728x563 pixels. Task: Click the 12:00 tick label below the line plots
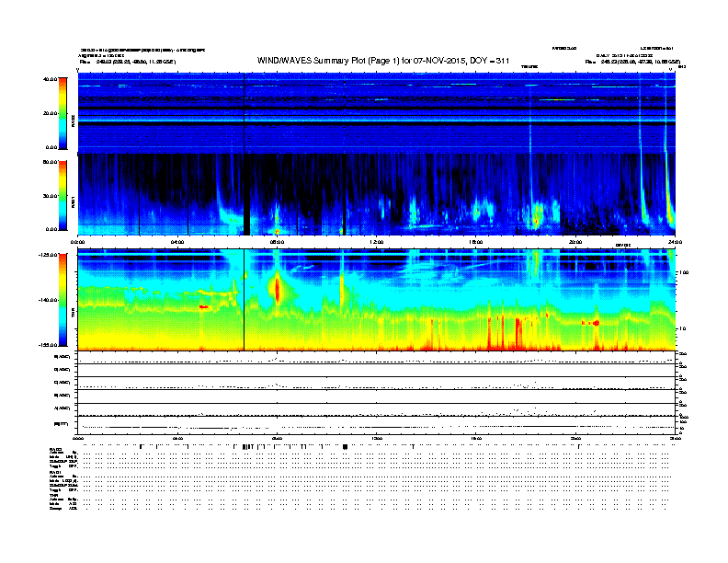click(x=377, y=438)
